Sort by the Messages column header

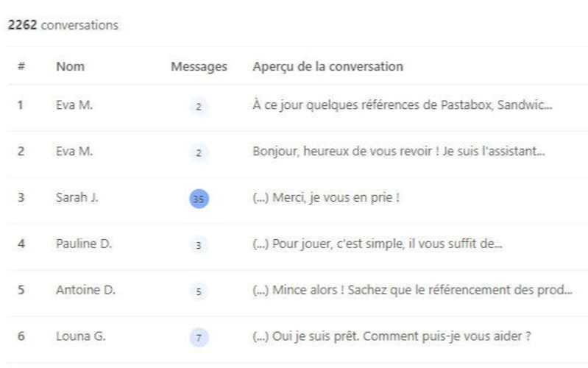pyautogui.click(x=199, y=66)
